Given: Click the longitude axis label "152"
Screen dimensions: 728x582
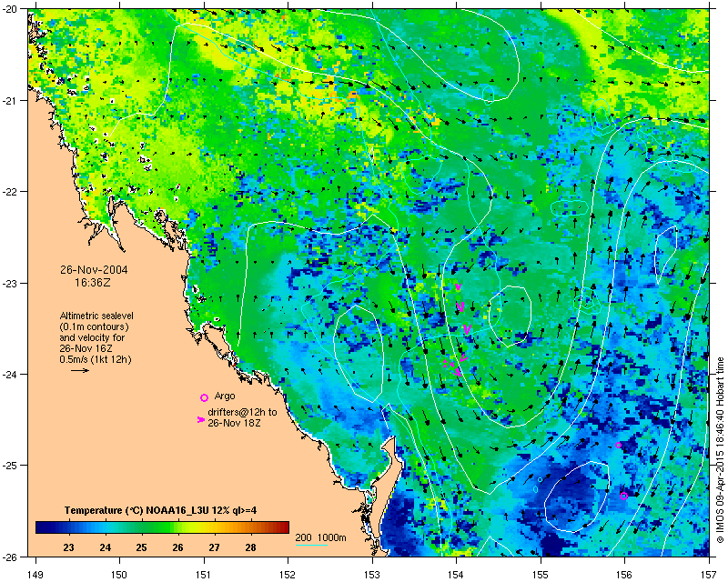Looking at the screenshot, I should tap(288, 575).
